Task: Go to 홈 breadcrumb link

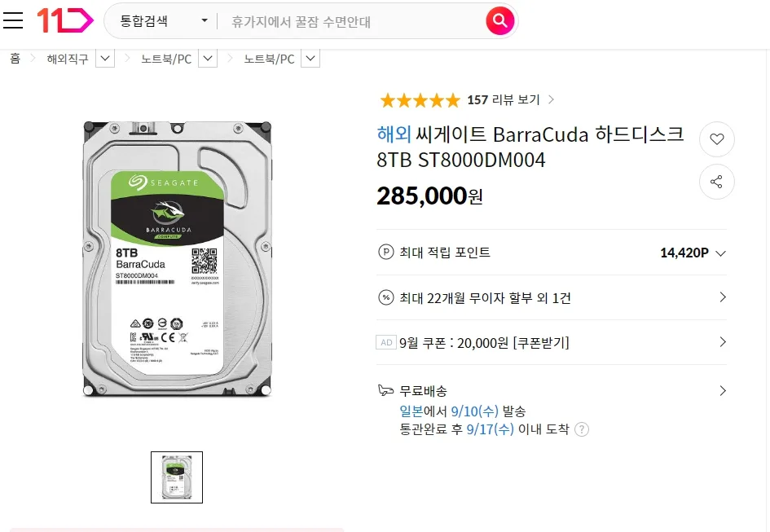Action: pyautogui.click(x=15, y=59)
